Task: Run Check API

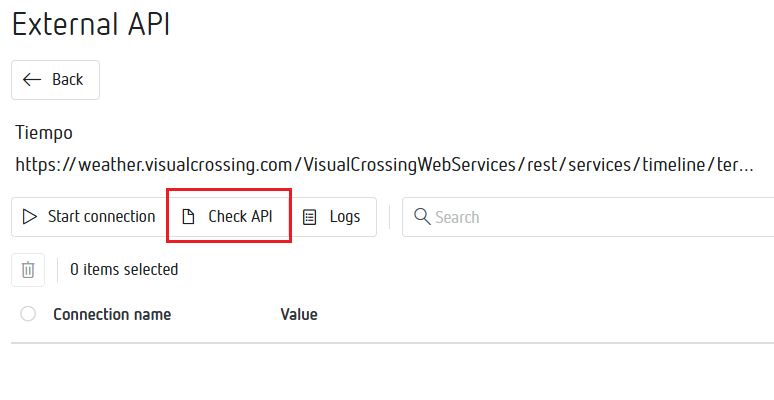Action: point(229,217)
